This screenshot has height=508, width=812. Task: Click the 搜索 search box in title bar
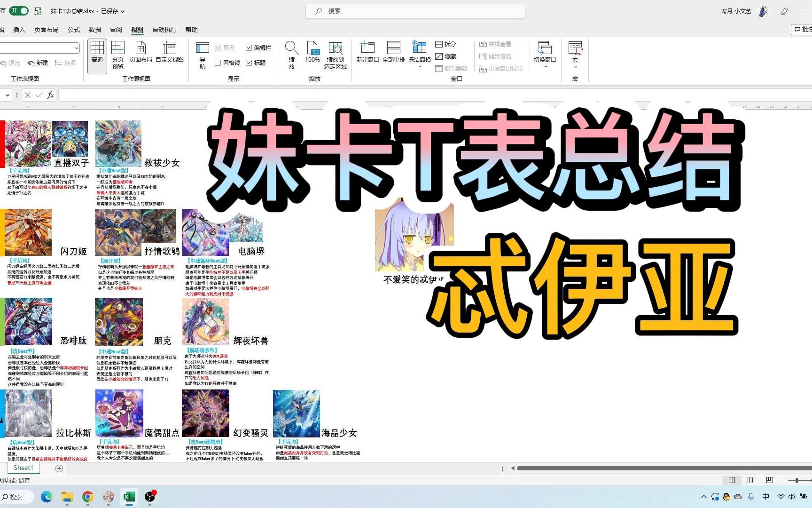[x=415, y=11]
